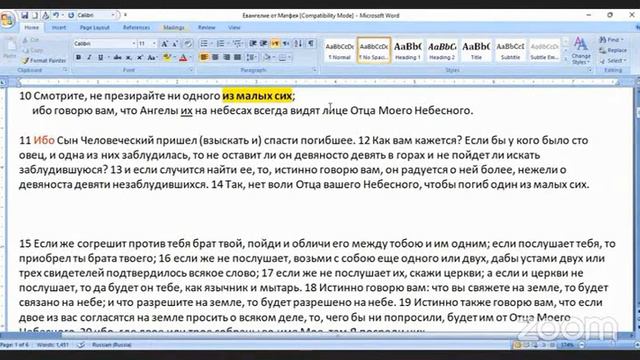Open the font name dropdown in ribbon
The height and width of the screenshot is (360, 640).
click(133, 44)
